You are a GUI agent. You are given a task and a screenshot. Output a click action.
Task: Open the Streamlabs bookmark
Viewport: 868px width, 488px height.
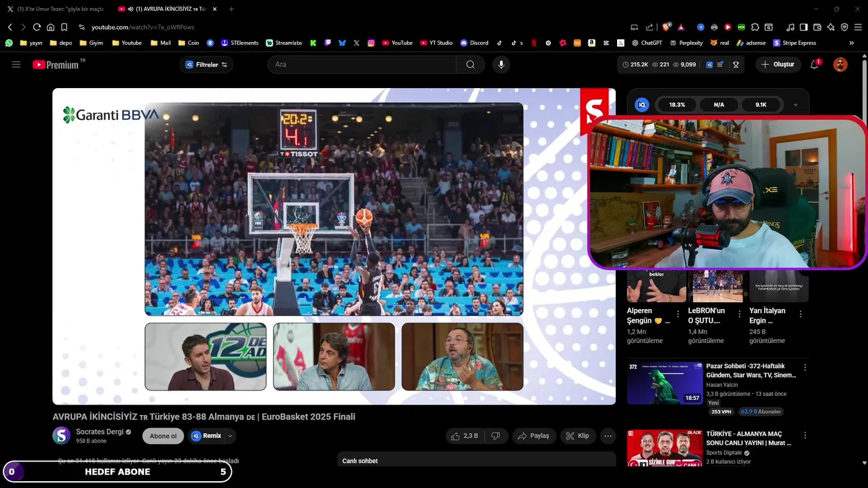pos(284,43)
